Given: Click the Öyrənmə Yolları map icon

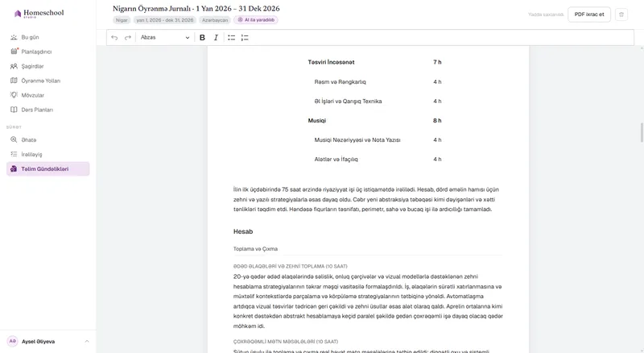Looking at the screenshot, I should point(14,81).
